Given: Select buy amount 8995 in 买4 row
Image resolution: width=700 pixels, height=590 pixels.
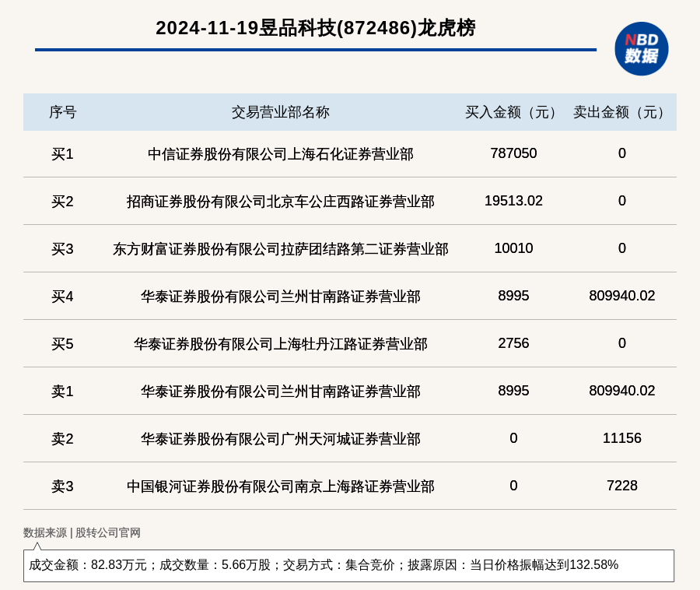Looking at the screenshot, I should pos(513,296).
